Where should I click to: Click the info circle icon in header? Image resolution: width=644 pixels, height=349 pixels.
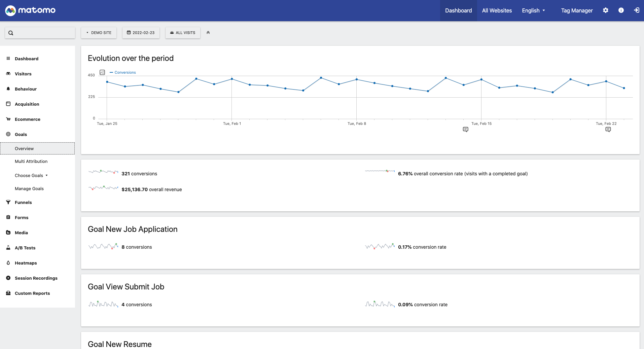pyautogui.click(x=621, y=10)
